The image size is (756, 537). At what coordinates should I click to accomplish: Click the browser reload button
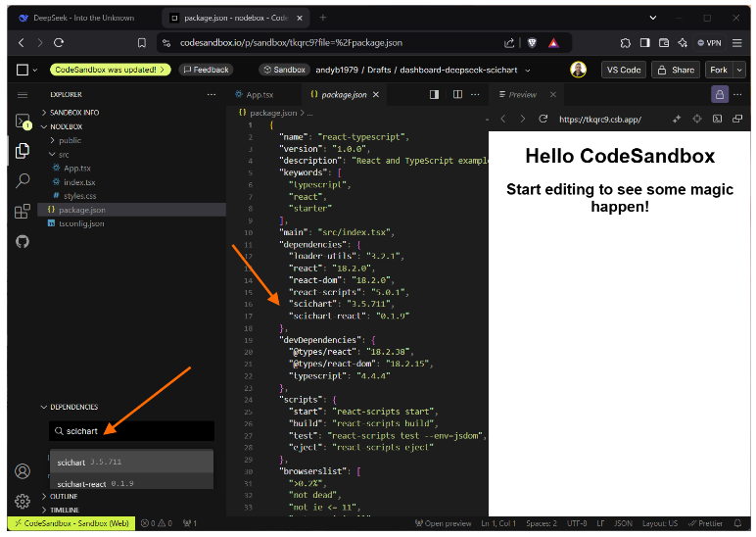[59, 43]
